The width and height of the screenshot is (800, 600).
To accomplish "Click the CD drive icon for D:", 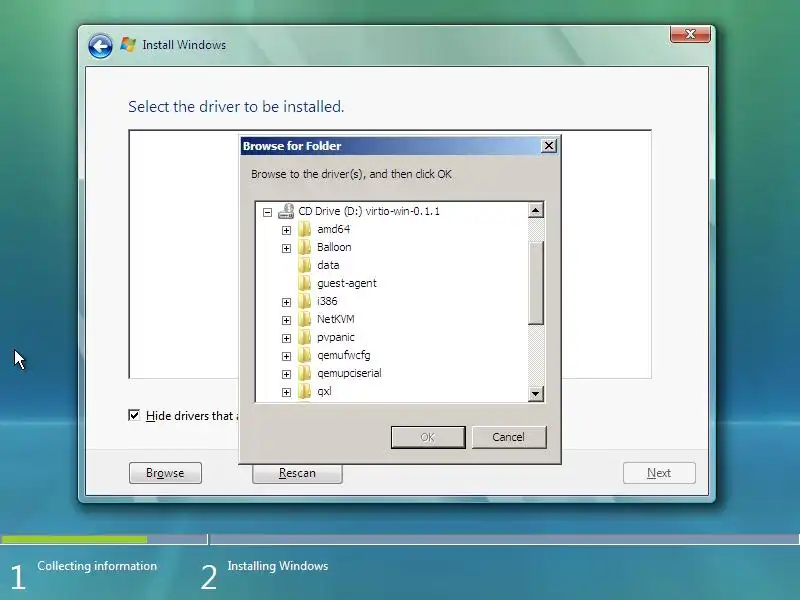I will (286, 211).
